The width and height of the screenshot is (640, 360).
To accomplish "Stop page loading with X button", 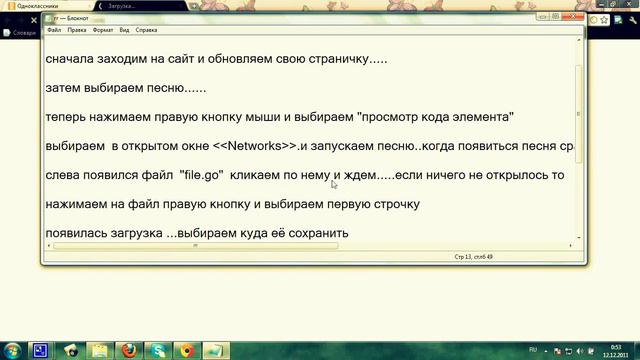I will 34,20.
